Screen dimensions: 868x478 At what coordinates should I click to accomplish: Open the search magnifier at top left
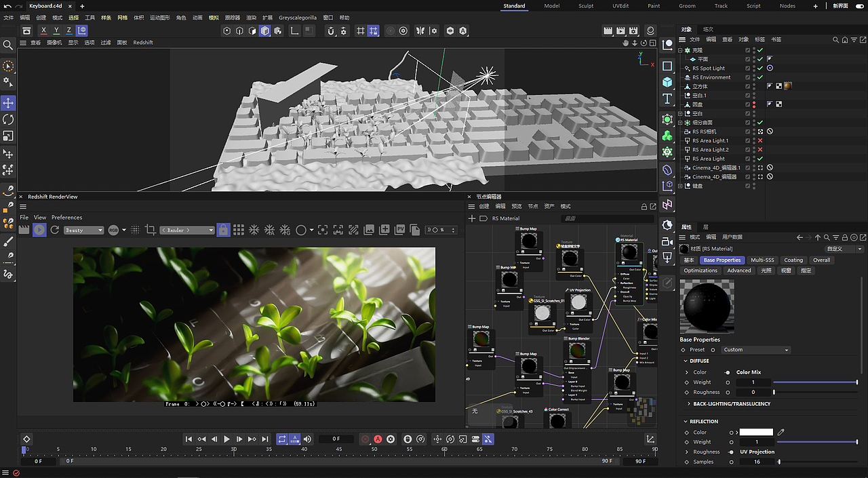pyautogui.click(x=8, y=45)
